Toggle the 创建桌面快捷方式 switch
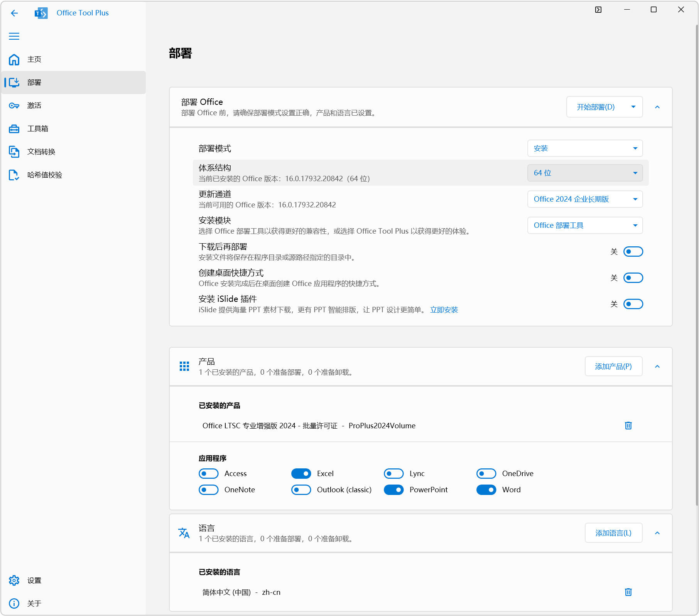Screen dimensions: 699x616 [633, 278]
